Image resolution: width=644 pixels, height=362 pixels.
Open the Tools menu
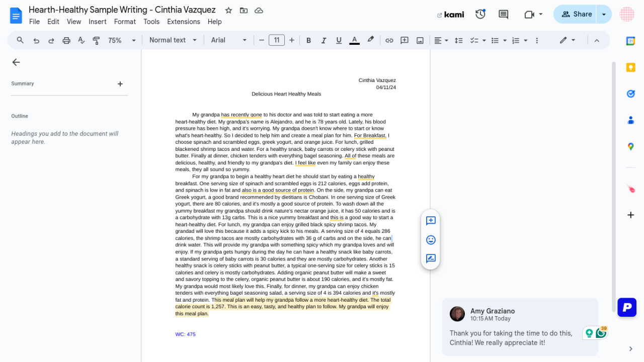pyautogui.click(x=151, y=22)
